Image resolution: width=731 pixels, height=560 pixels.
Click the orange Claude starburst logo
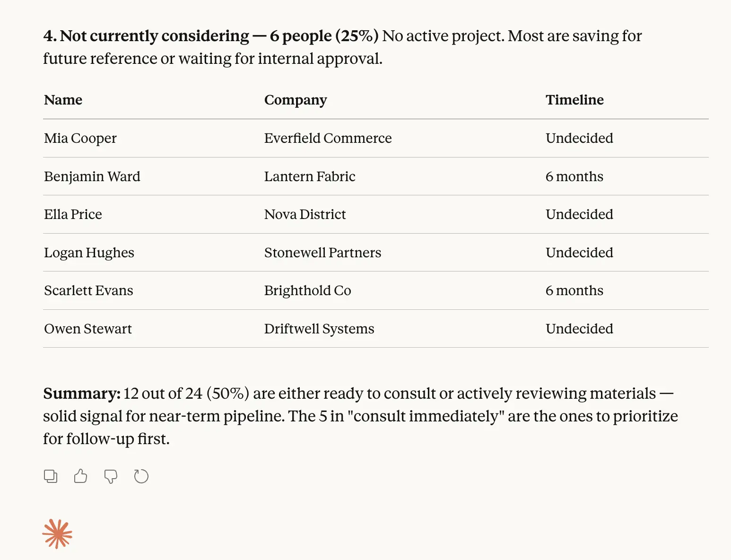click(57, 534)
